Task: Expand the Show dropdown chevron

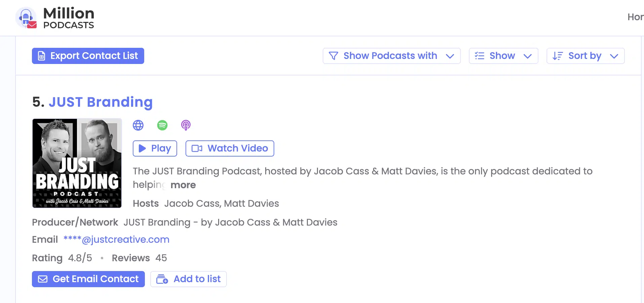Action: [527, 56]
